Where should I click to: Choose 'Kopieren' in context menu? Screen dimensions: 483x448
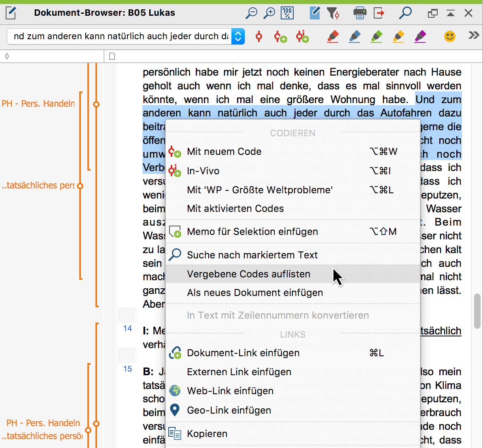coord(292,433)
